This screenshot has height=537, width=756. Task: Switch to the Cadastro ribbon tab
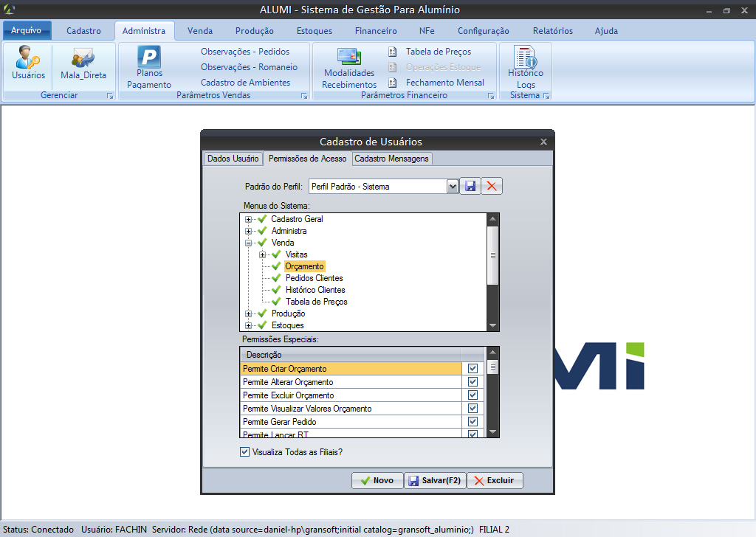click(83, 31)
